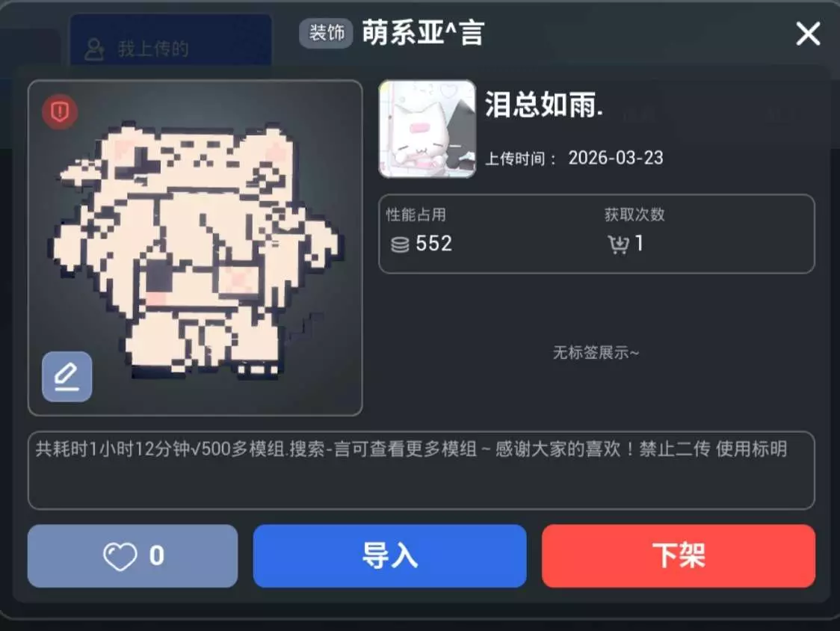Click the title 萌系亚^言
This screenshot has width=840, height=631.
(x=423, y=33)
